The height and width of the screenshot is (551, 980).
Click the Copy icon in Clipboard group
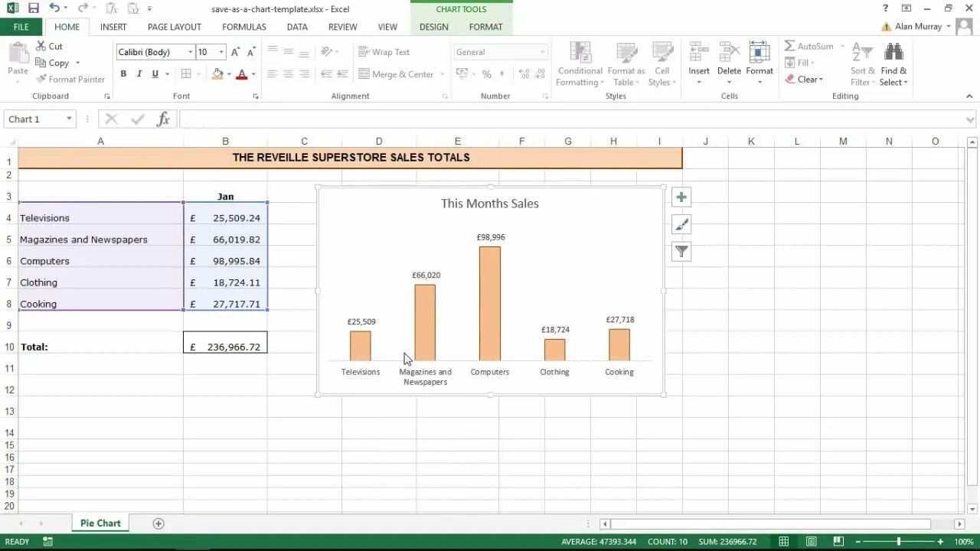(x=40, y=63)
